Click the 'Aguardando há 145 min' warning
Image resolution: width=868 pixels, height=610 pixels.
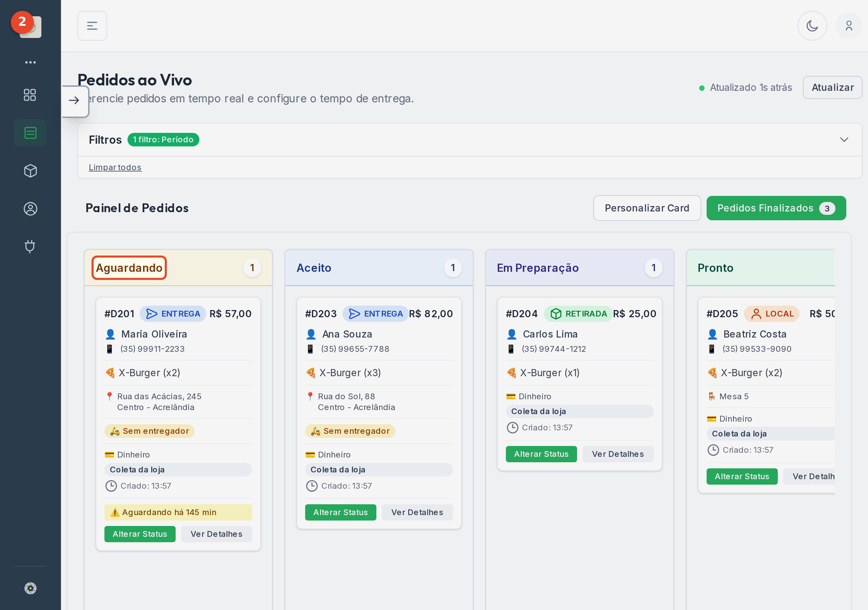(178, 512)
